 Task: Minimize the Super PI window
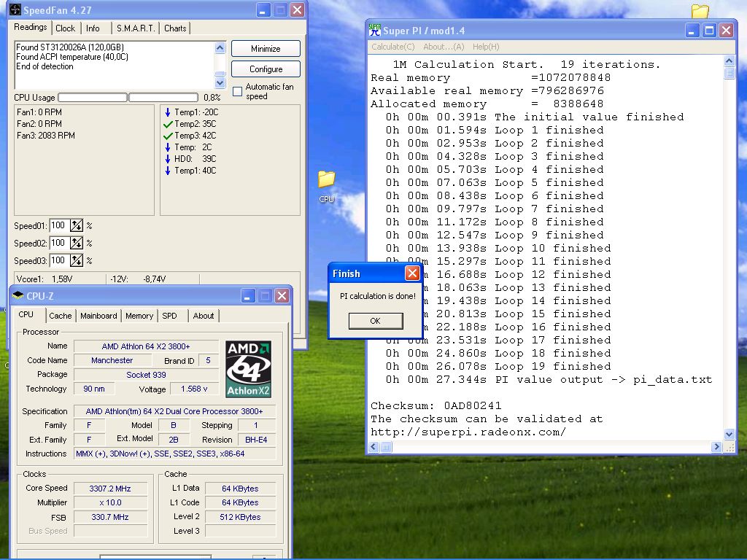(692, 31)
